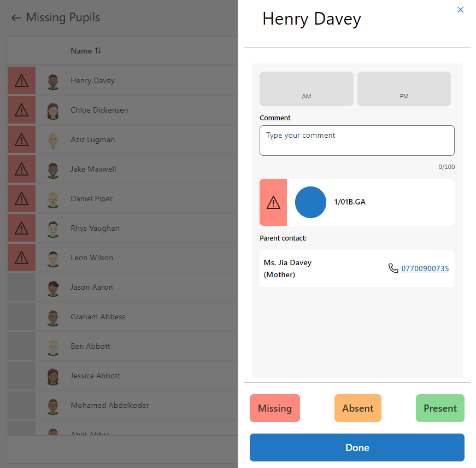Image resolution: width=476 pixels, height=468 pixels.
Task: Select the AM session box
Action: pyautogui.click(x=306, y=89)
